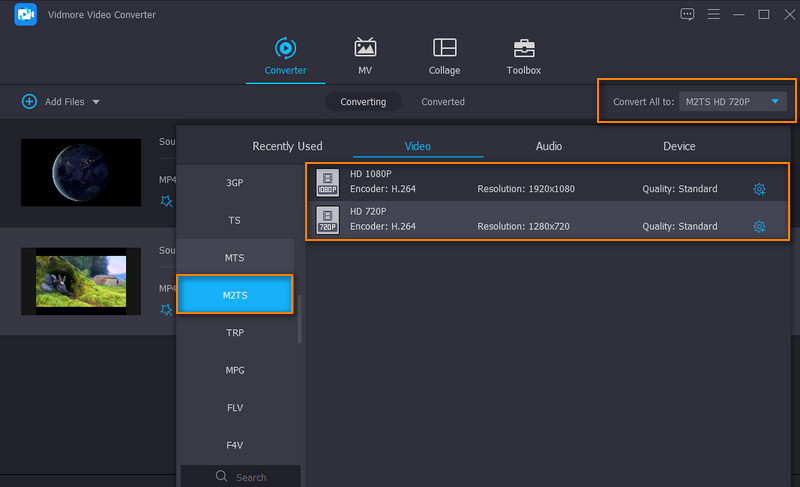Viewport: 800px width, 487px height.
Task: Pick the FLV format option
Action: tap(234, 408)
